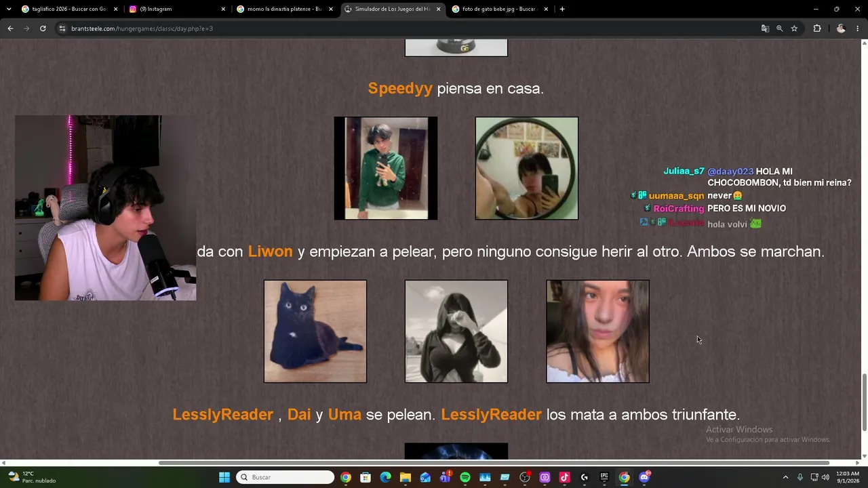This screenshot has height=488, width=868.
Task: Open the zoom magnifier in address bar
Action: pyautogui.click(x=779, y=28)
